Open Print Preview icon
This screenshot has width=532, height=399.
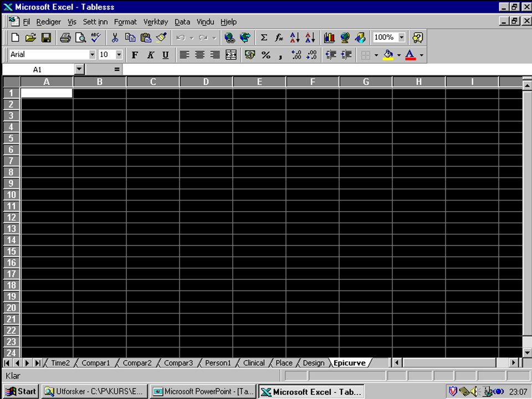pyautogui.click(x=81, y=37)
